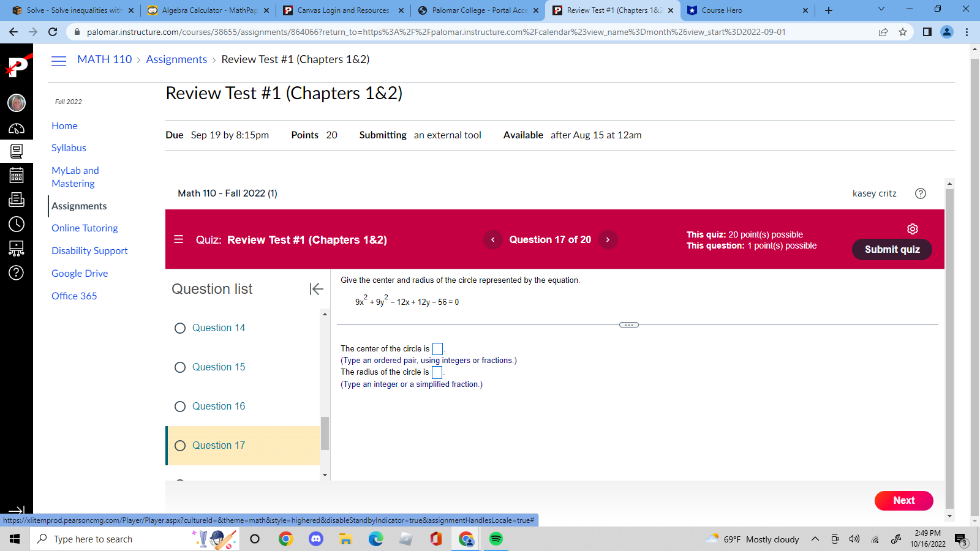This screenshot has width=980, height=551.
Task: Open the quiz hamburger menu icon
Action: click(x=178, y=239)
